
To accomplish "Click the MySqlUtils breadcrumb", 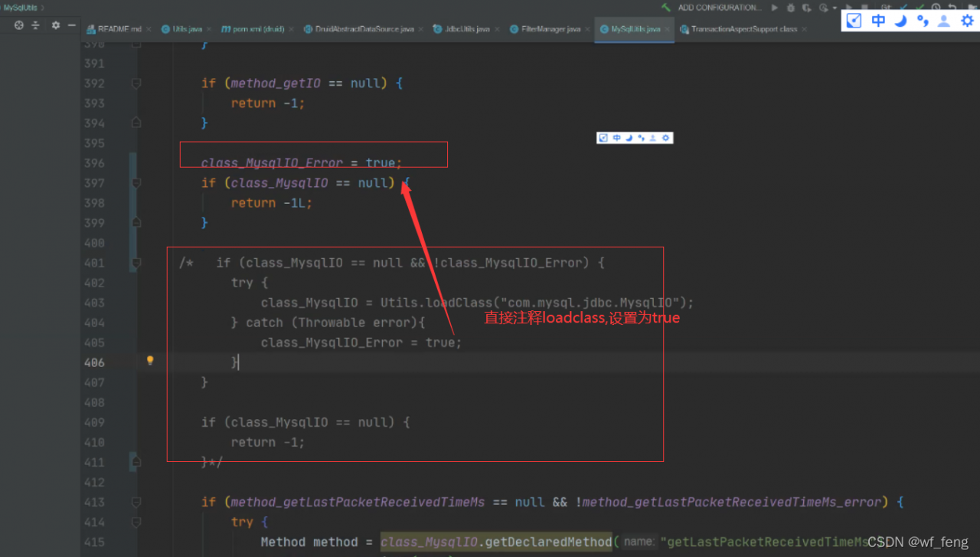I will (x=21, y=7).
